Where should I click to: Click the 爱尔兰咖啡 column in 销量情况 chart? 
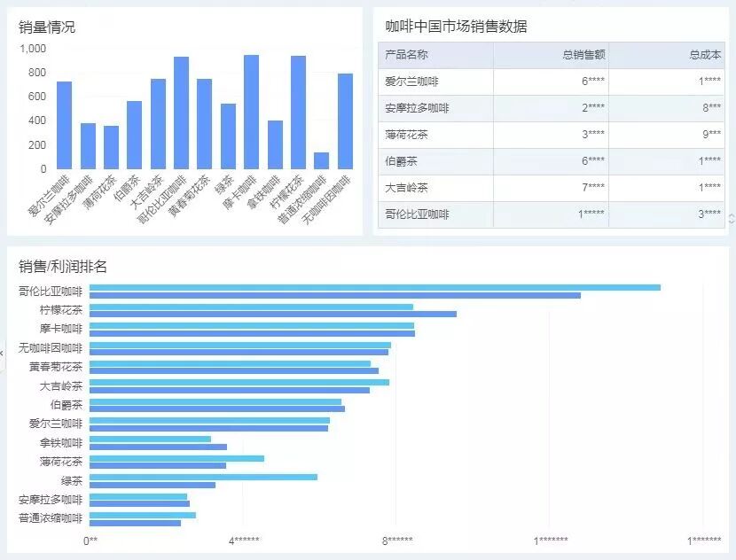tap(65, 125)
